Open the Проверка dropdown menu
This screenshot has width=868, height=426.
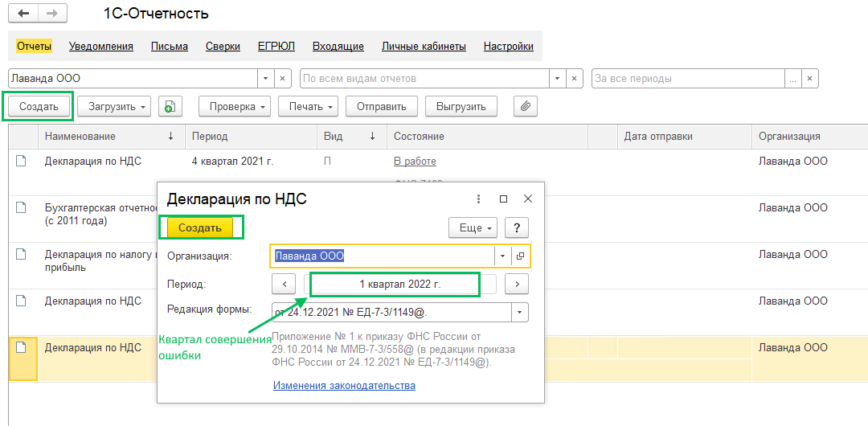235,106
